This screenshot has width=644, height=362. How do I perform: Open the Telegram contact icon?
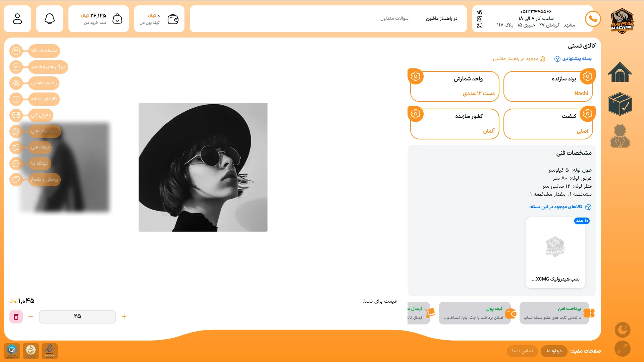pos(480,12)
